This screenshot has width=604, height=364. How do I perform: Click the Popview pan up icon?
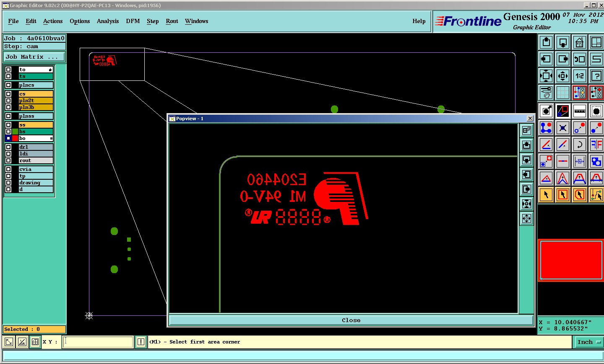coord(527,145)
